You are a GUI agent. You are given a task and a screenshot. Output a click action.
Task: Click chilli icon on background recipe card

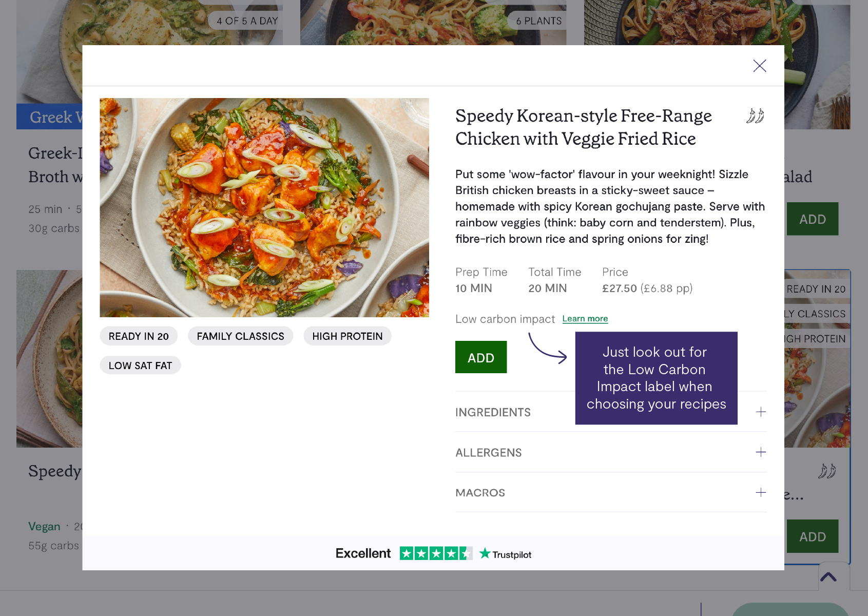826,471
